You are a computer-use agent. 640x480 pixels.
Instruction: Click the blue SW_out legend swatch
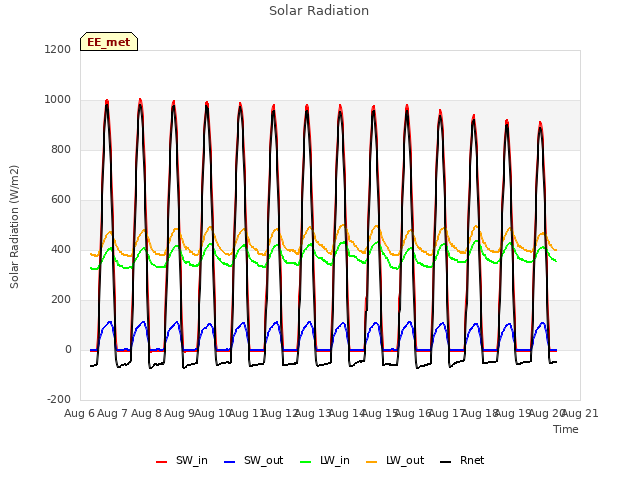230,462
